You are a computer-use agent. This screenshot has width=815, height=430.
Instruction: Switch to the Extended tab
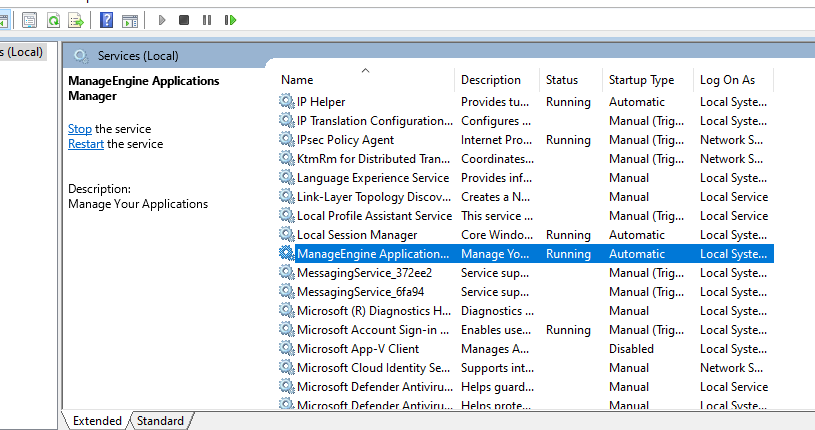click(x=97, y=421)
